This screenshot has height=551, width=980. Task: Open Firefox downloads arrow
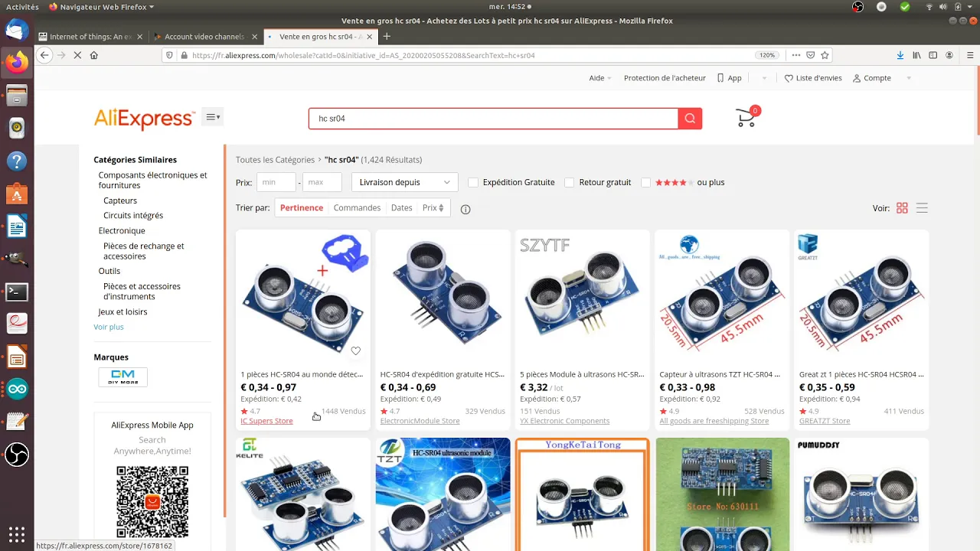click(x=900, y=55)
